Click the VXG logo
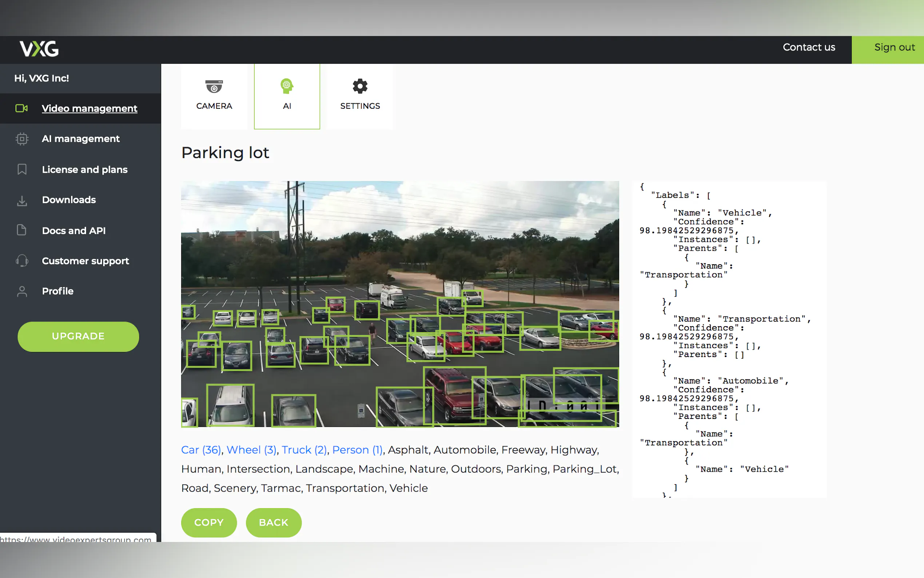Screen dimensions: 924x578 tap(39, 48)
